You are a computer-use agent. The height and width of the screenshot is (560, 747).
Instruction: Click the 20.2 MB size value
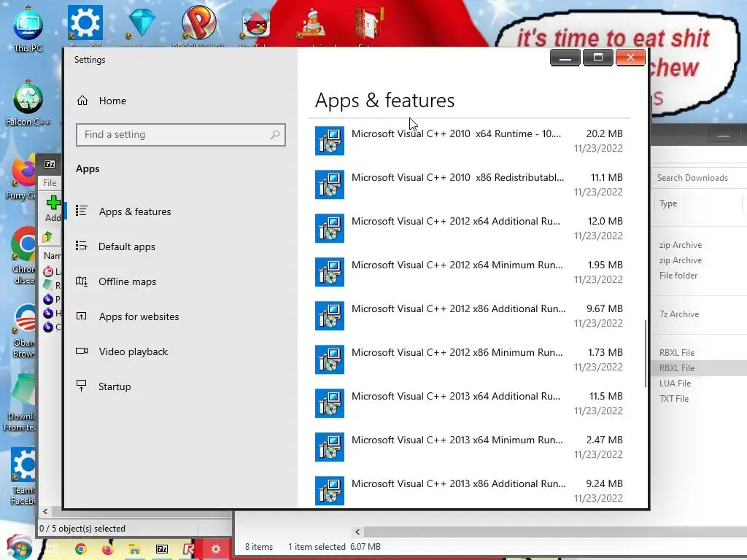tap(604, 134)
